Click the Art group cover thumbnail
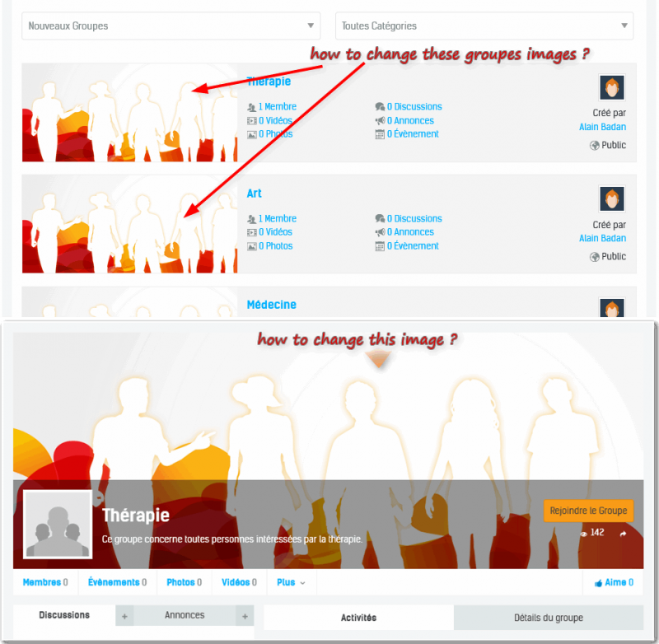This screenshot has height=644, width=659. (x=130, y=224)
